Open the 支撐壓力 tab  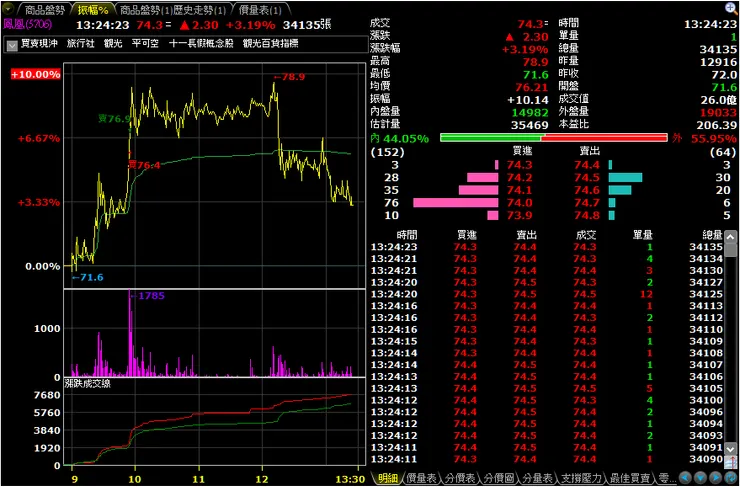579,478
